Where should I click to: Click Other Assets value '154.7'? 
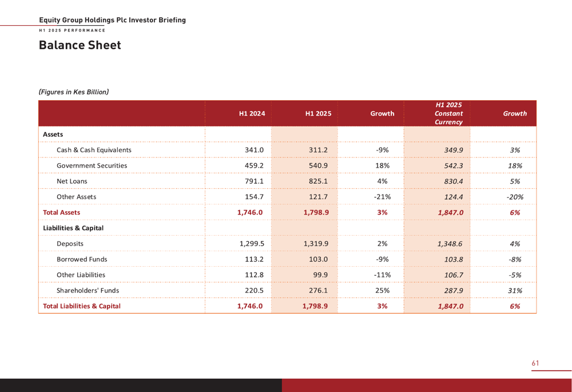(254, 197)
